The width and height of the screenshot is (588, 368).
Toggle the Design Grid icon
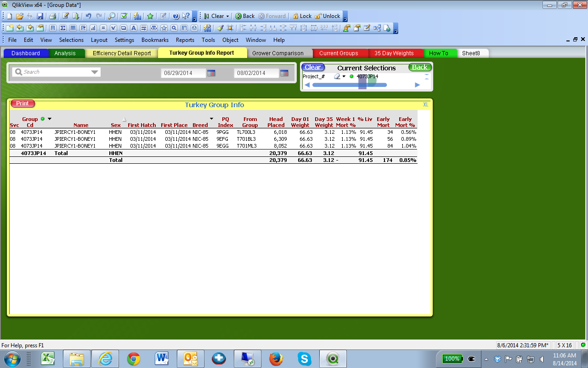[230, 28]
